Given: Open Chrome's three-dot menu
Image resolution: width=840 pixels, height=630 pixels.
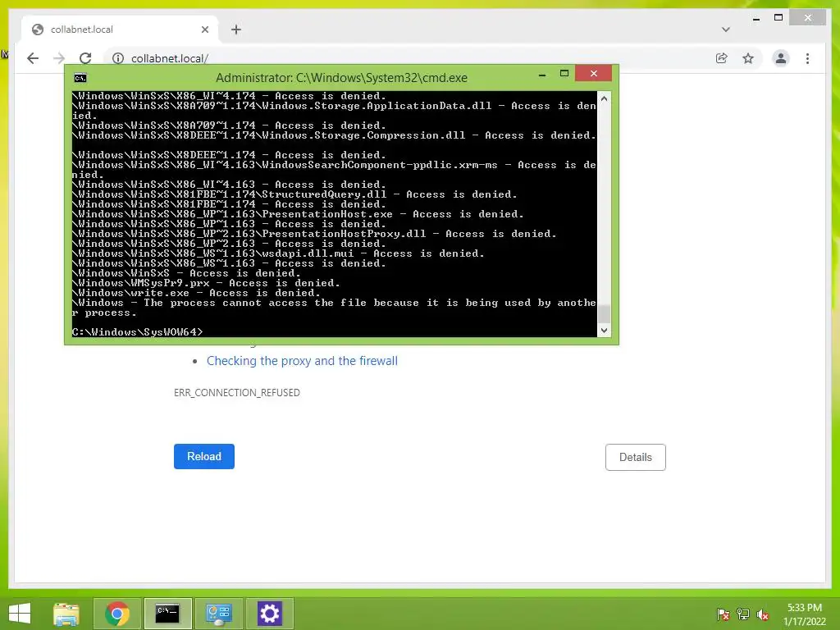Looking at the screenshot, I should 807,58.
